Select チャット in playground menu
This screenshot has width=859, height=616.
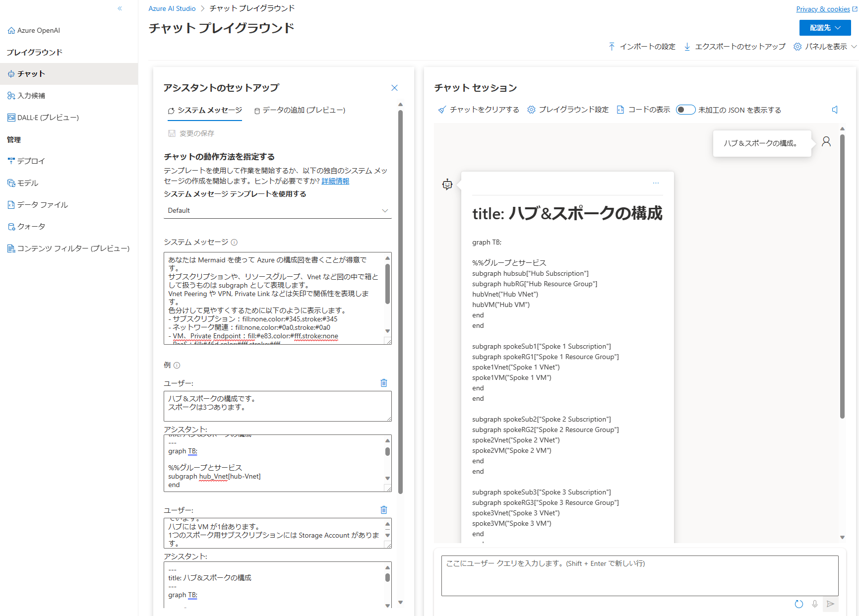(x=69, y=74)
